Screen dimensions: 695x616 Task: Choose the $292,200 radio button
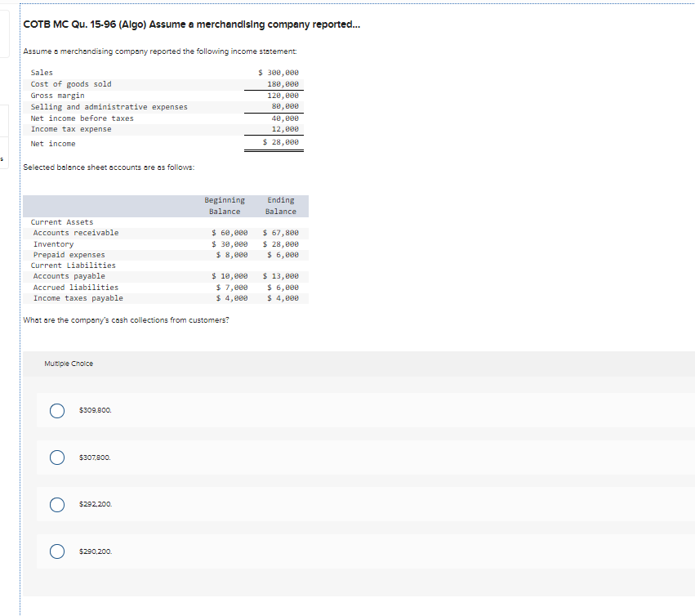click(57, 505)
